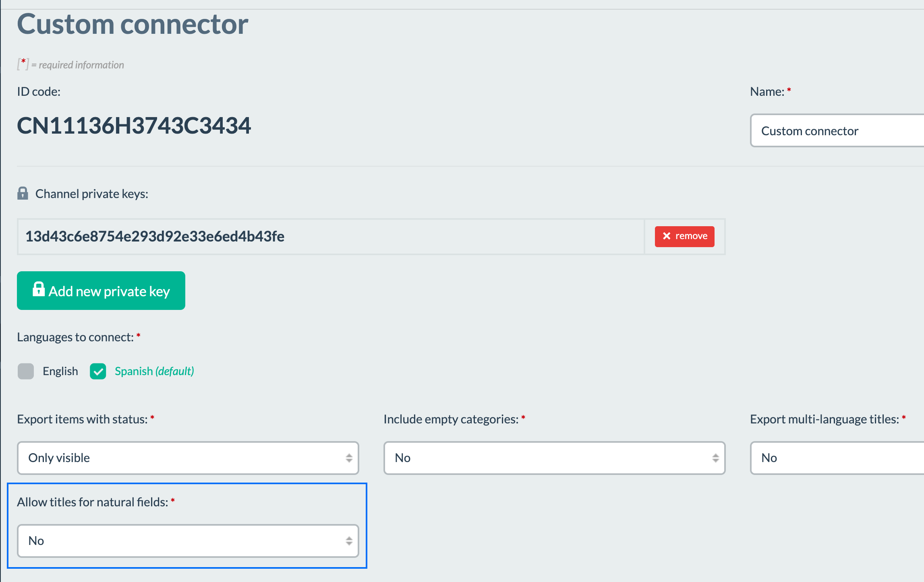
Task: Open the Allow titles for natural fields dropdown
Action: tap(188, 541)
